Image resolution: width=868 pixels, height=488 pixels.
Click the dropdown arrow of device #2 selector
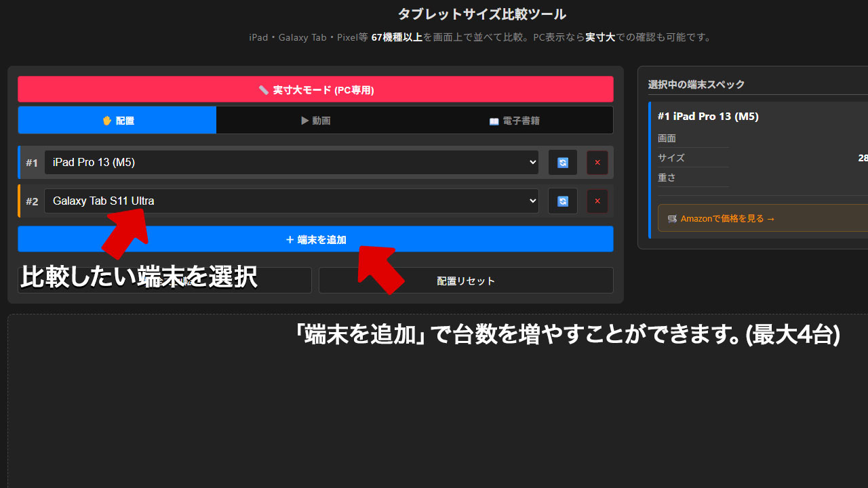point(532,201)
